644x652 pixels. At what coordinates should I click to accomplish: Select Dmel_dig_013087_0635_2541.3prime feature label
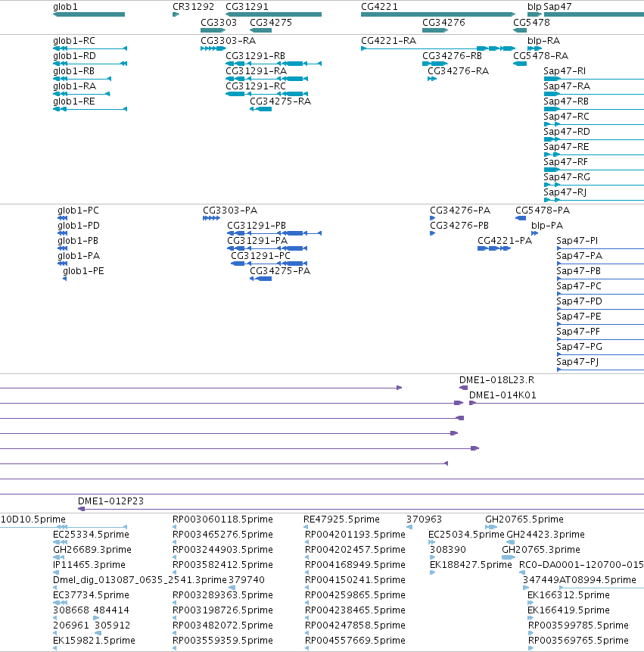click(x=140, y=580)
